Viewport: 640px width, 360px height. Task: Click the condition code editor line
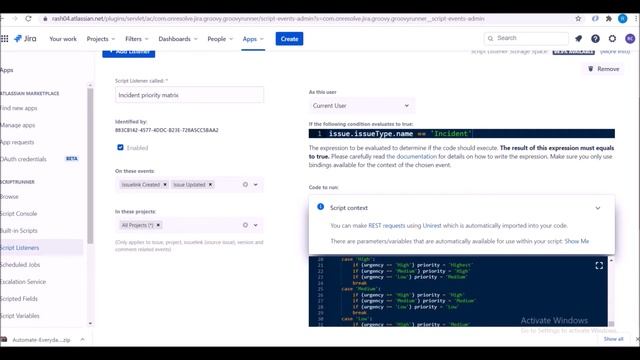click(462, 133)
